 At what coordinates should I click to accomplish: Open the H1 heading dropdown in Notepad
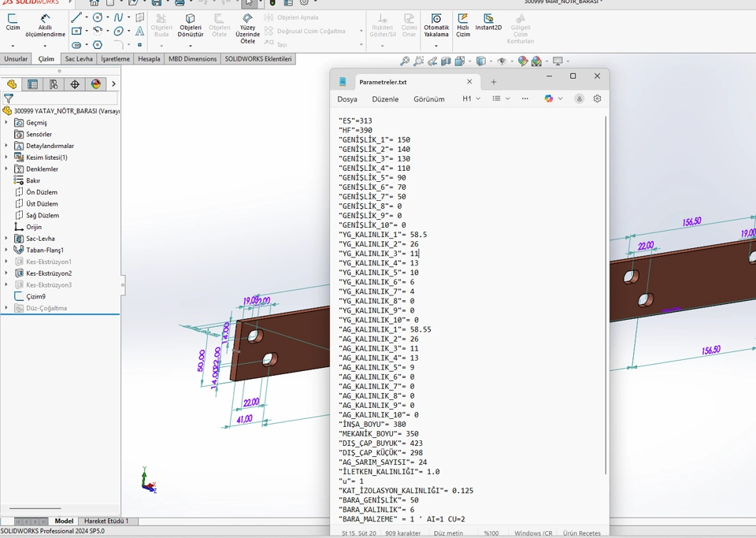tap(471, 98)
